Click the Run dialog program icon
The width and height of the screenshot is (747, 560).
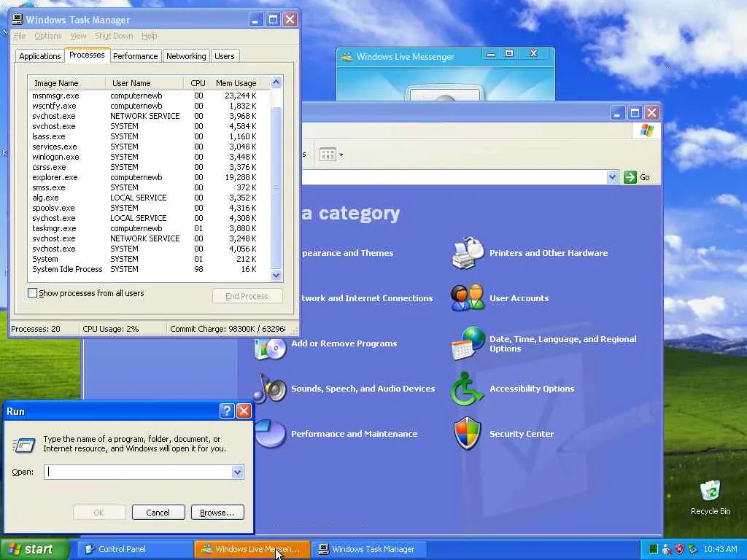click(x=23, y=445)
